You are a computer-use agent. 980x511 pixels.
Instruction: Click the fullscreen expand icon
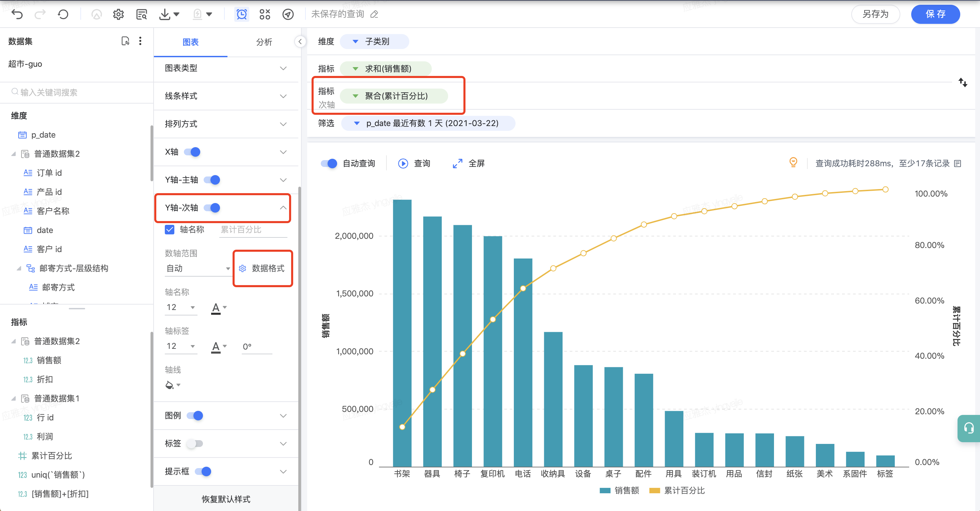pyautogui.click(x=457, y=163)
